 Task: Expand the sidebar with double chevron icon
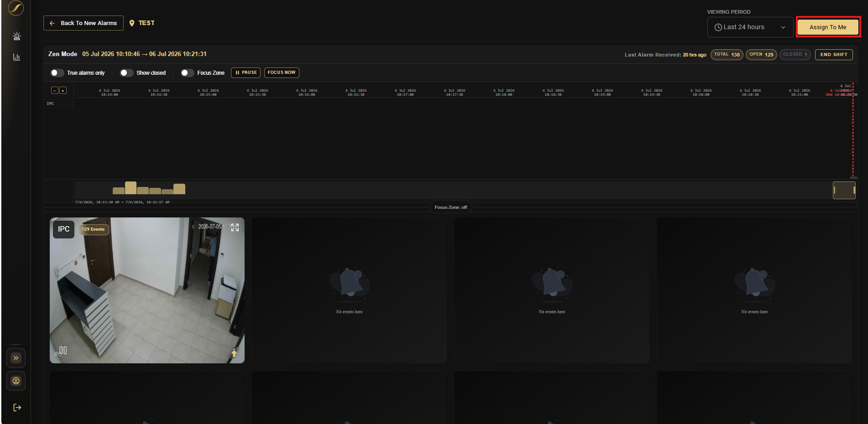pyautogui.click(x=16, y=358)
